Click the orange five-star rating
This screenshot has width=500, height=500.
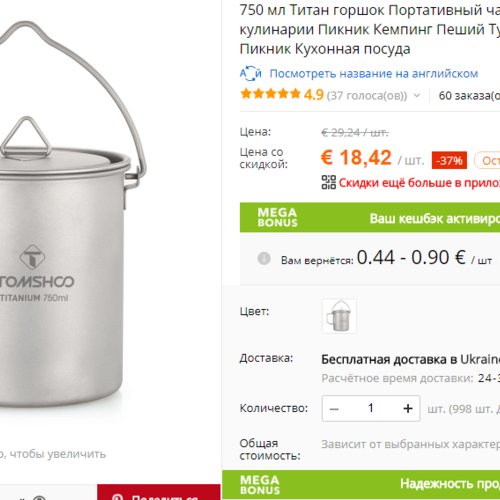coord(270,94)
